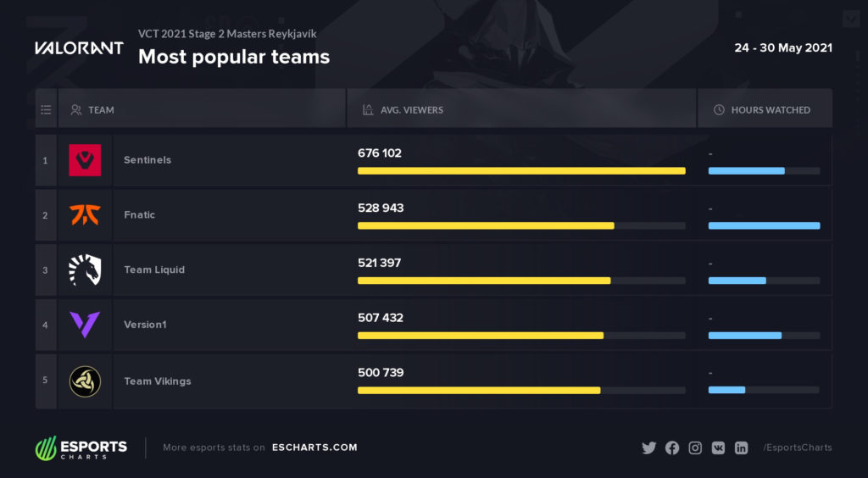868x478 pixels.
Task: Open the Instagram social icon
Action: point(695,447)
